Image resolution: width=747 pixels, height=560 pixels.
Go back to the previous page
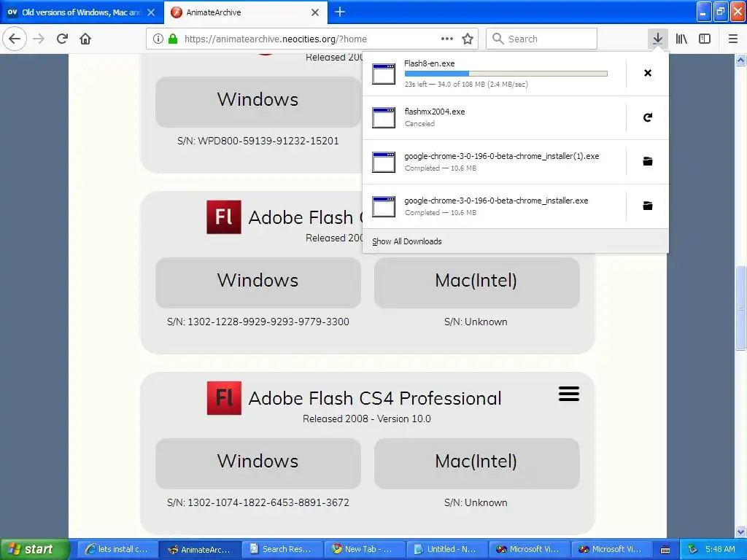[x=15, y=39]
